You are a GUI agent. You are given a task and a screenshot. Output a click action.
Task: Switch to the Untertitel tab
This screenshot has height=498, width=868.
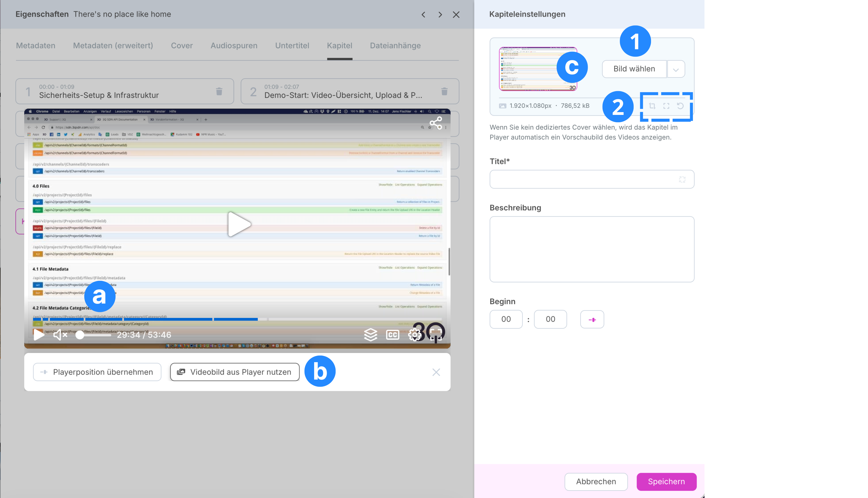pyautogui.click(x=292, y=45)
